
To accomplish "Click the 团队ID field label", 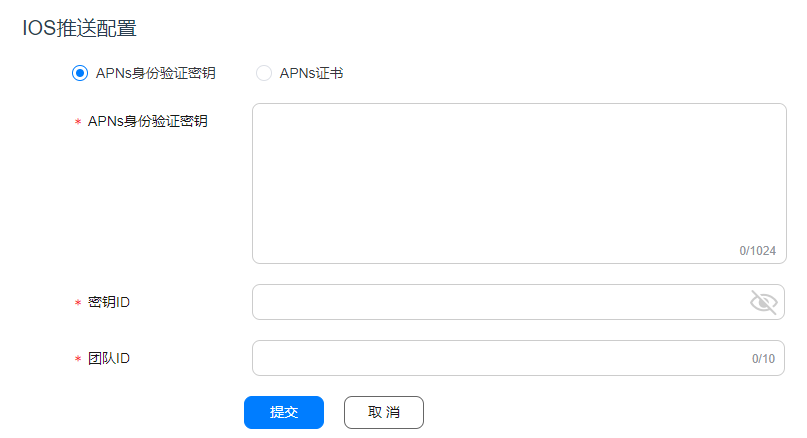I will pyautogui.click(x=109, y=358).
